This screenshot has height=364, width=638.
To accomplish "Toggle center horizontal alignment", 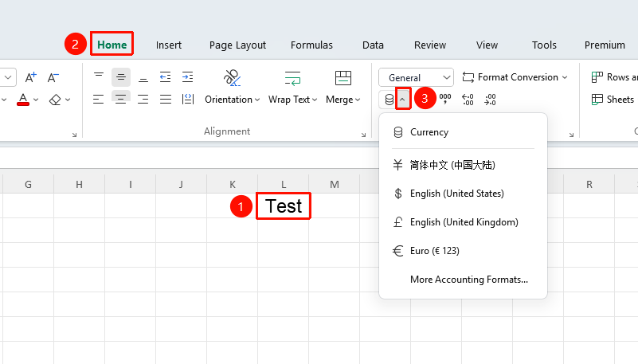I will [x=121, y=100].
